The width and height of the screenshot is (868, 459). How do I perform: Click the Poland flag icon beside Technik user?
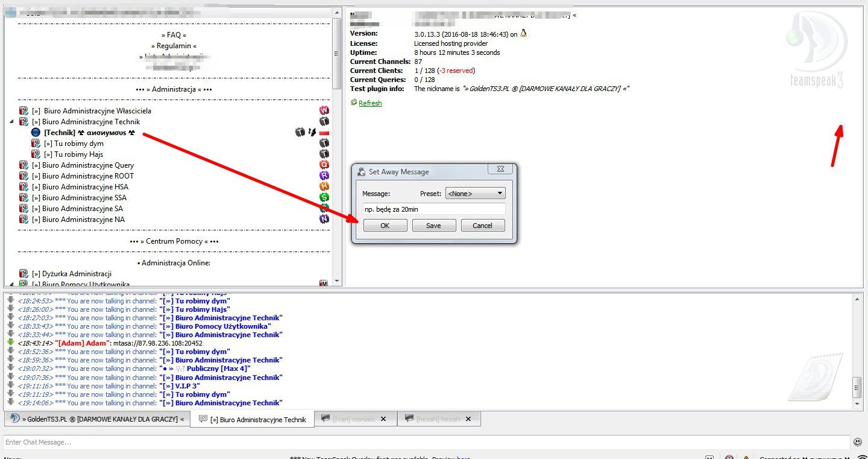[324, 133]
